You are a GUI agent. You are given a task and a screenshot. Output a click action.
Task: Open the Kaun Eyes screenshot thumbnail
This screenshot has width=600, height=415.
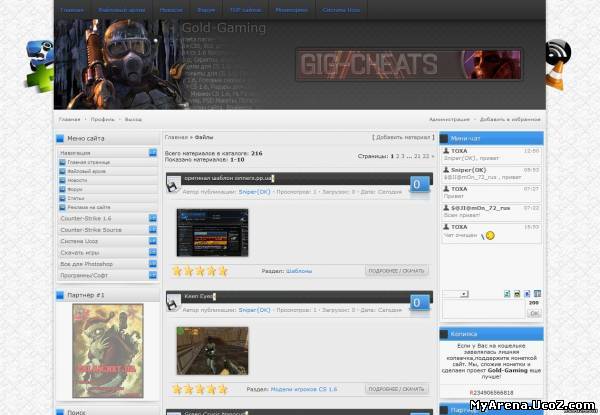pos(212,351)
